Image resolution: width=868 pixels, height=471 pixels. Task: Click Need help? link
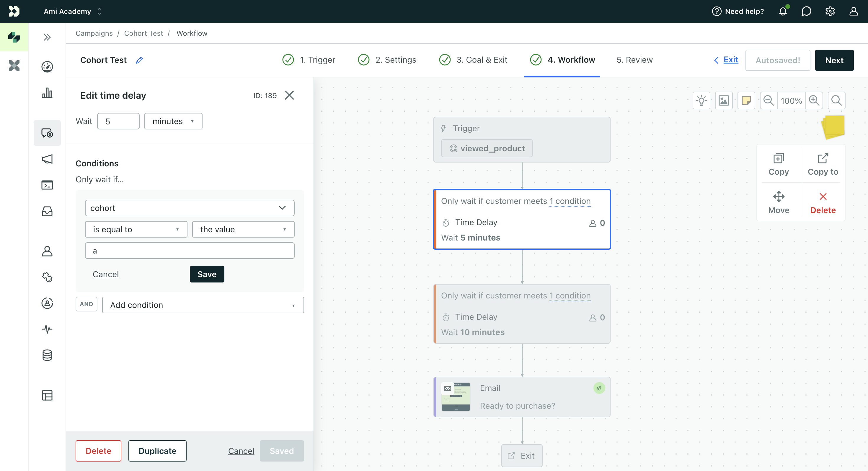[738, 12]
